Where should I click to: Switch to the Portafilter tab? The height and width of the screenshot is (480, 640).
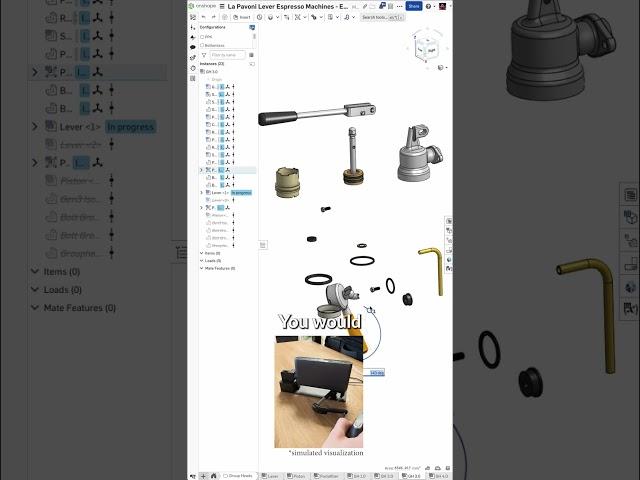pyautogui.click(x=327, y=476)
